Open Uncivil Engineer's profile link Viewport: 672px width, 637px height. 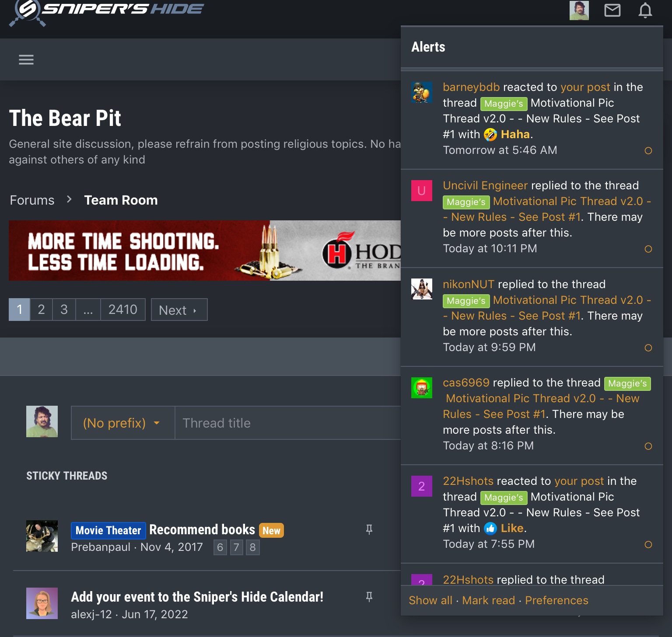[485, 185]
